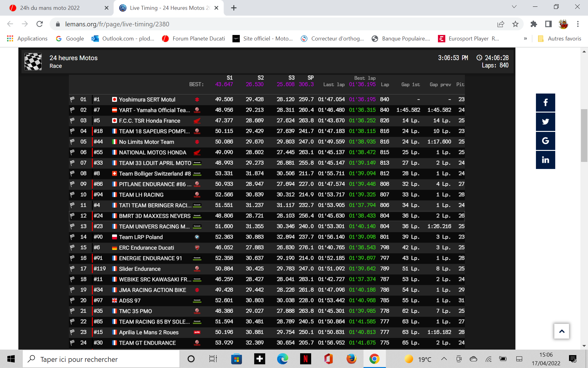Share page on Twitter

(545, 122)
